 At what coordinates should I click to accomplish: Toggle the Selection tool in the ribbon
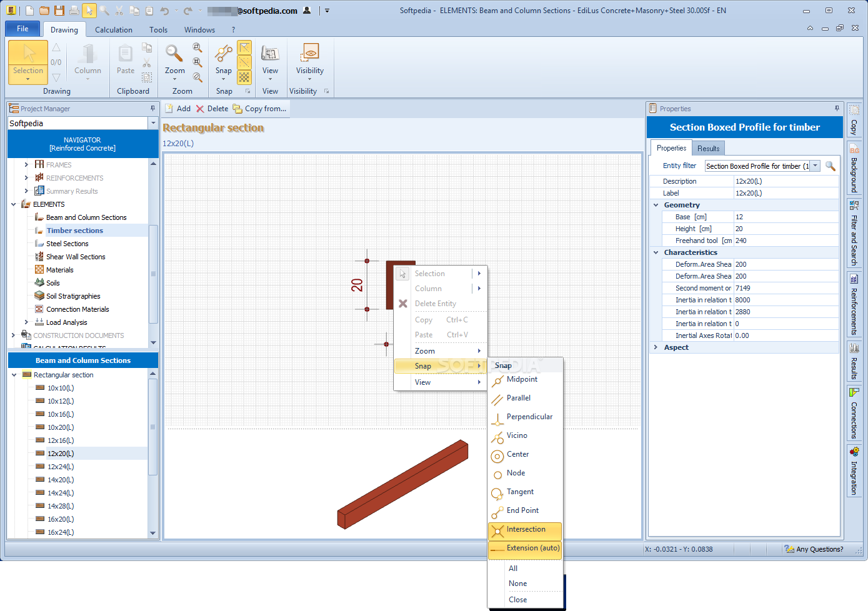tap(28, 62)
